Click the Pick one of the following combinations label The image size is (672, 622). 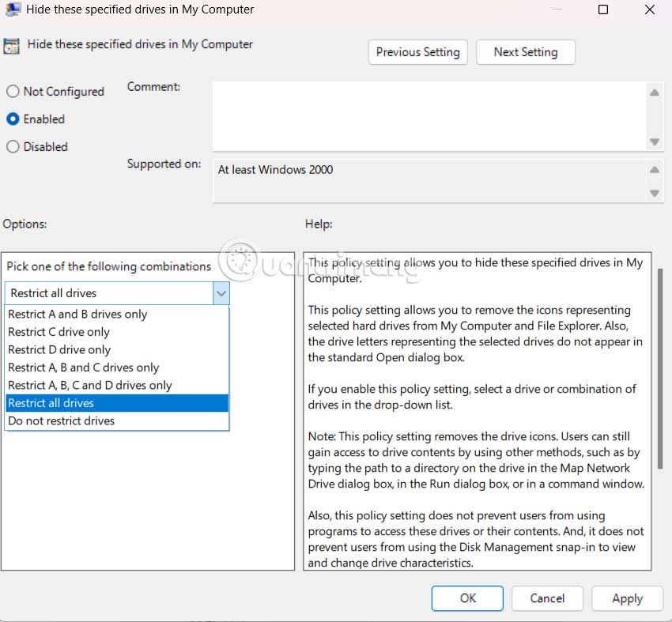(109, 266)
